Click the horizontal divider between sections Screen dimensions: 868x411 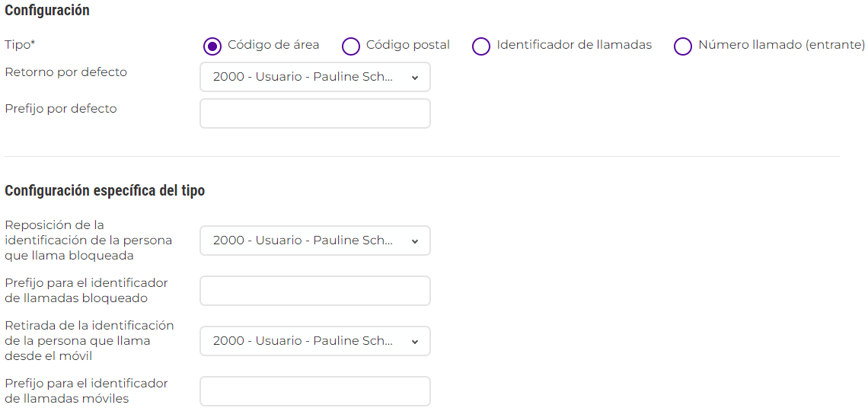[422, 156]
